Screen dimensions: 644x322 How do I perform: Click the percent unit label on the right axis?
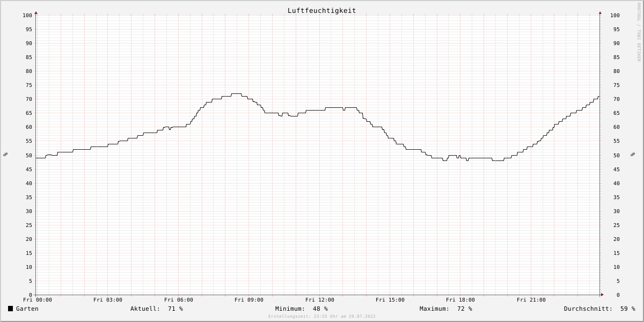633,155
